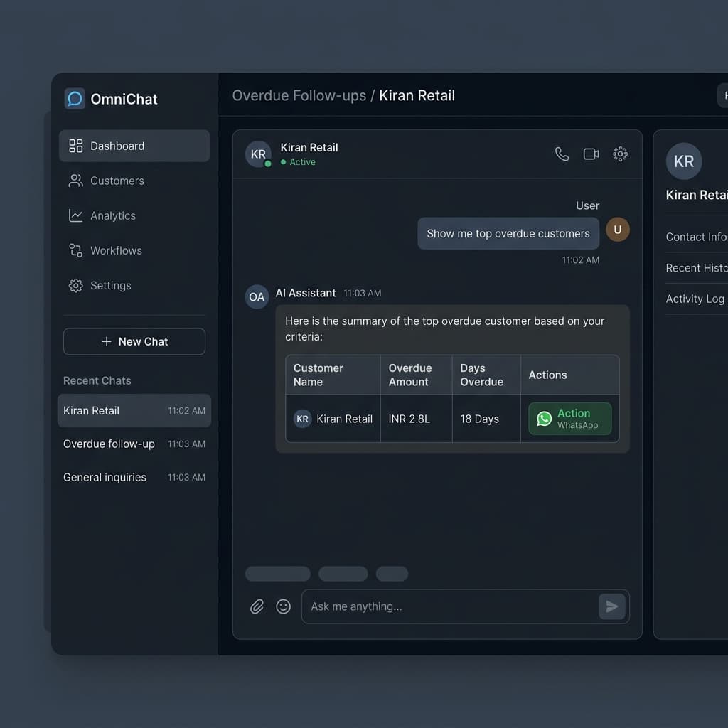Click the Ask me anything input field

pyautogui.click(x=450, y=606)
